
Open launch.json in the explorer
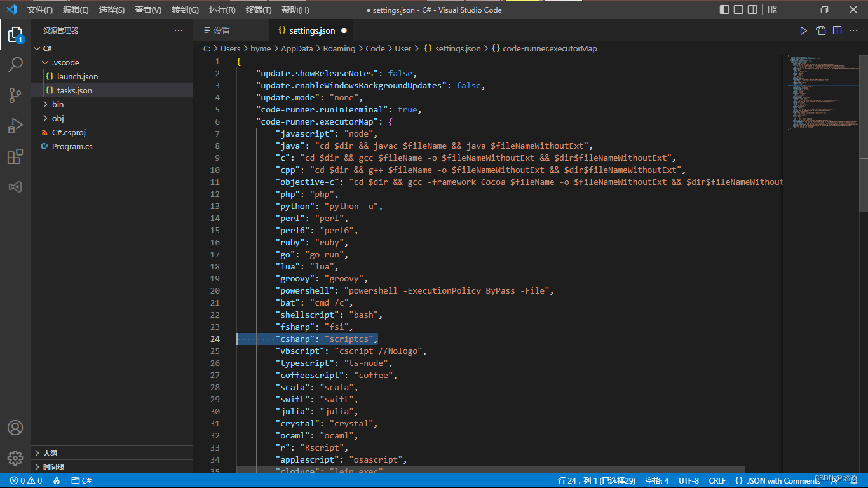[x=112, y=76]
